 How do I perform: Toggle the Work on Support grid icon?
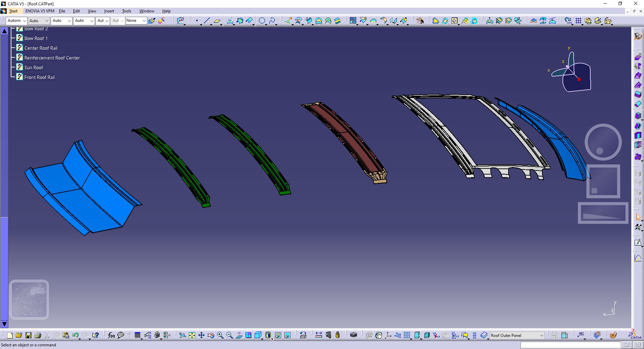click(407, 335)
